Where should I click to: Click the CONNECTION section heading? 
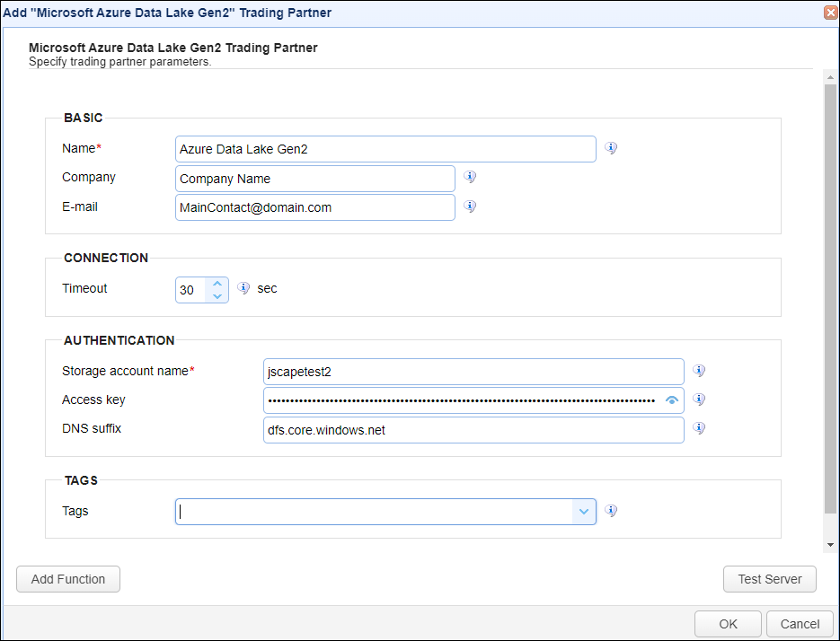[106, 259]
